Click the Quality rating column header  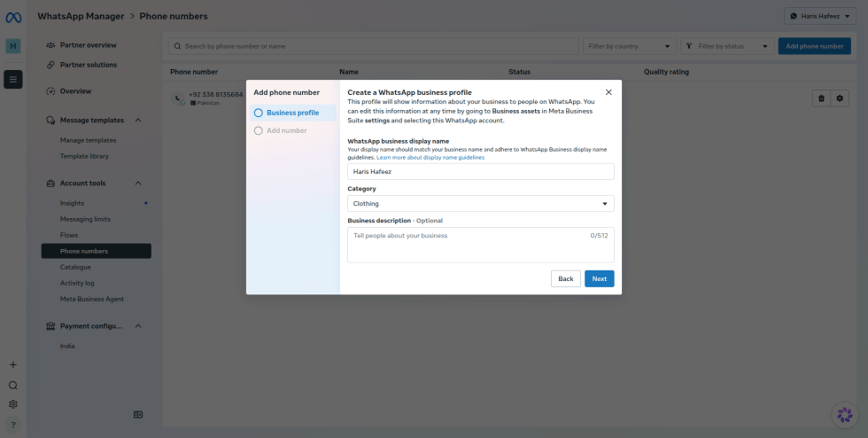(666, 72)
